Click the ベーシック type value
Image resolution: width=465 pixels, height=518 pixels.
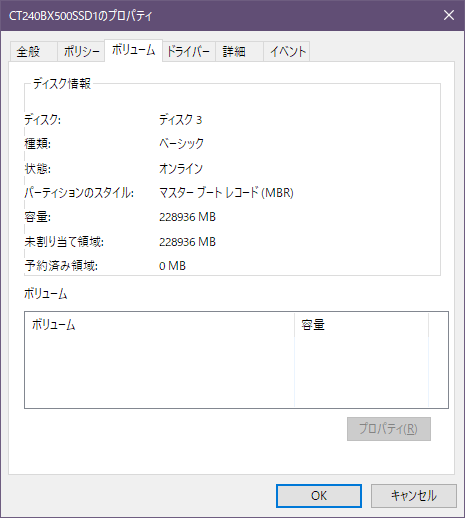[x=181, y=144]
